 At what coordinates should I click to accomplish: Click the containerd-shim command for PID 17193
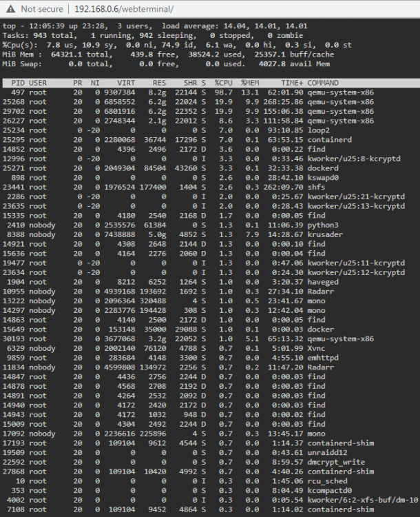pyautogui.click(x=341, y=443)
